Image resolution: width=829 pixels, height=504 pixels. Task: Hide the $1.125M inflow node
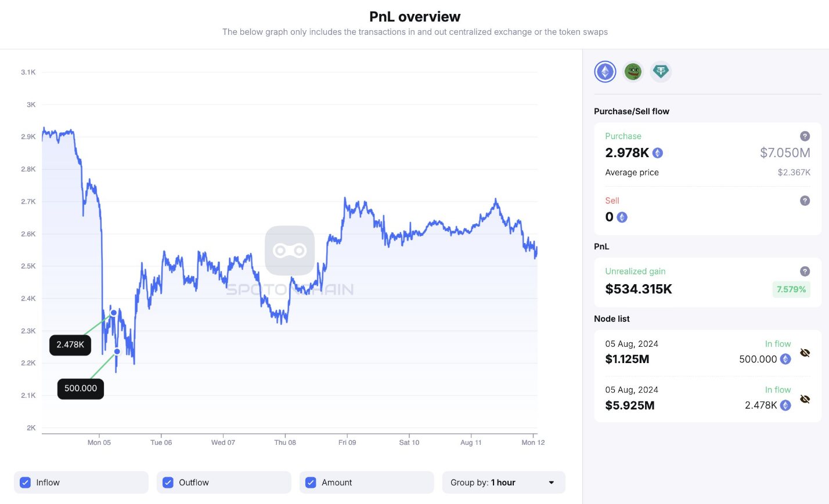(x=805, y=353)
